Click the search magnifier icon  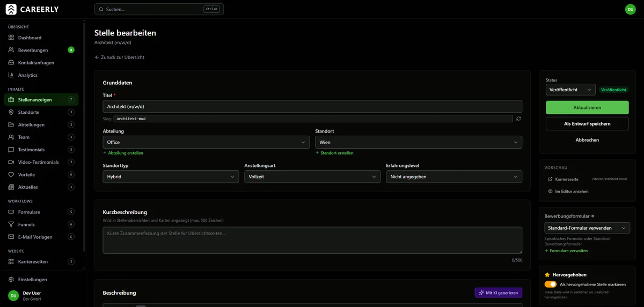[101, 9]
